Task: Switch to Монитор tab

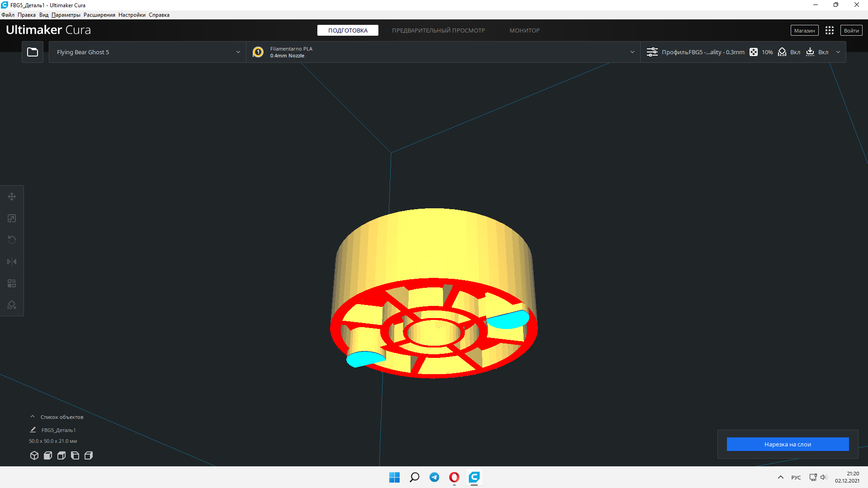Action: (524, 30)
